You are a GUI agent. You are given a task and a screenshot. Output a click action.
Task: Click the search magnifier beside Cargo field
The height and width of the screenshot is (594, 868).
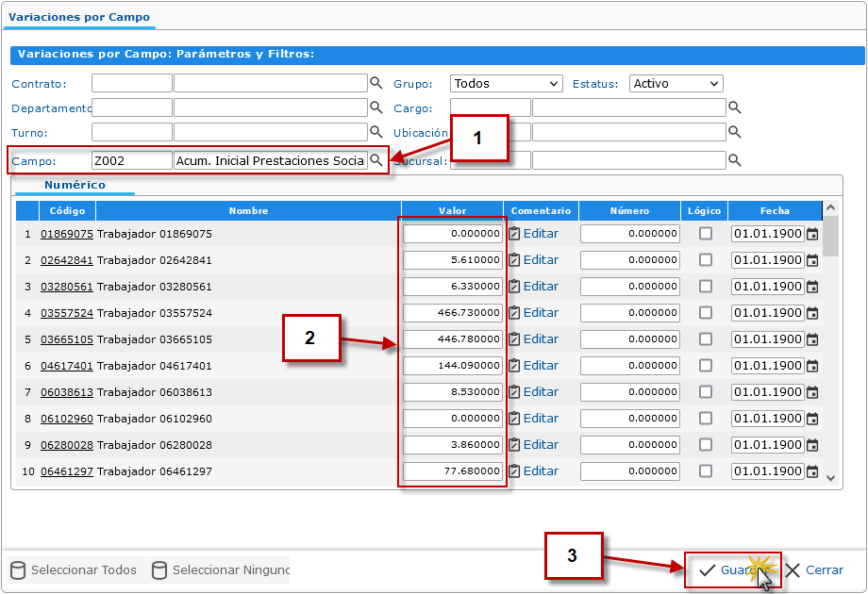[734, 107]
